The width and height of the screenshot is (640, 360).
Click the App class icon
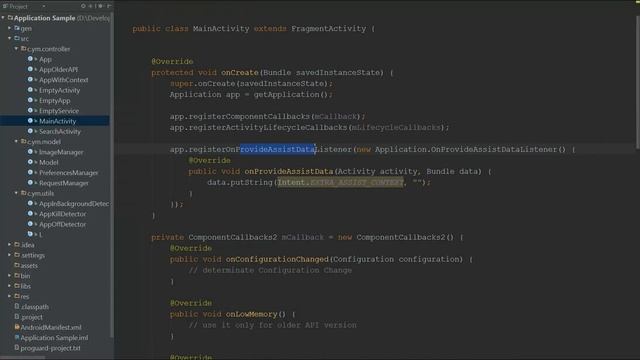pos(30,59)
